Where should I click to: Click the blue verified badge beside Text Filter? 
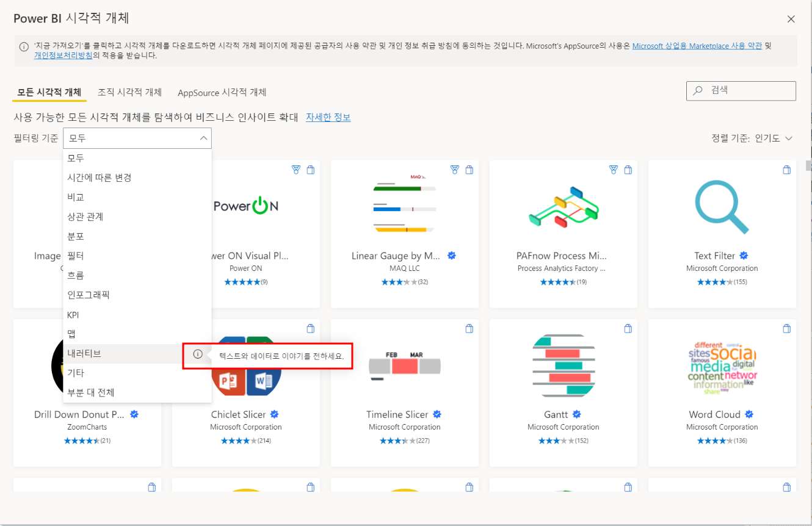click(x=744, y=256)
